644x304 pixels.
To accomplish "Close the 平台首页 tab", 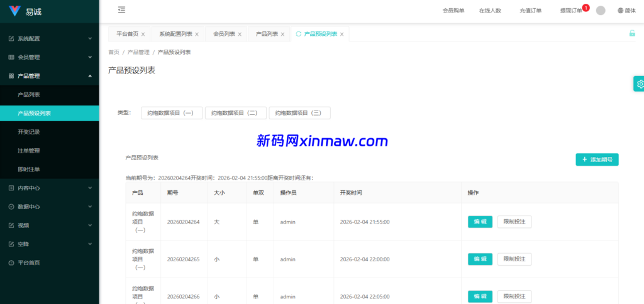I will pyautogui.click(x=143, y=35).
